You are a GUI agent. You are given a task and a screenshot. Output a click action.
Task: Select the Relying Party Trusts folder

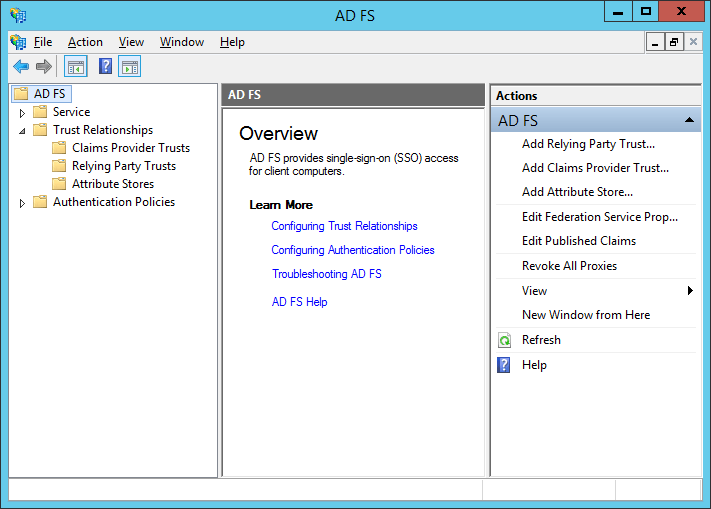point(123,166)
